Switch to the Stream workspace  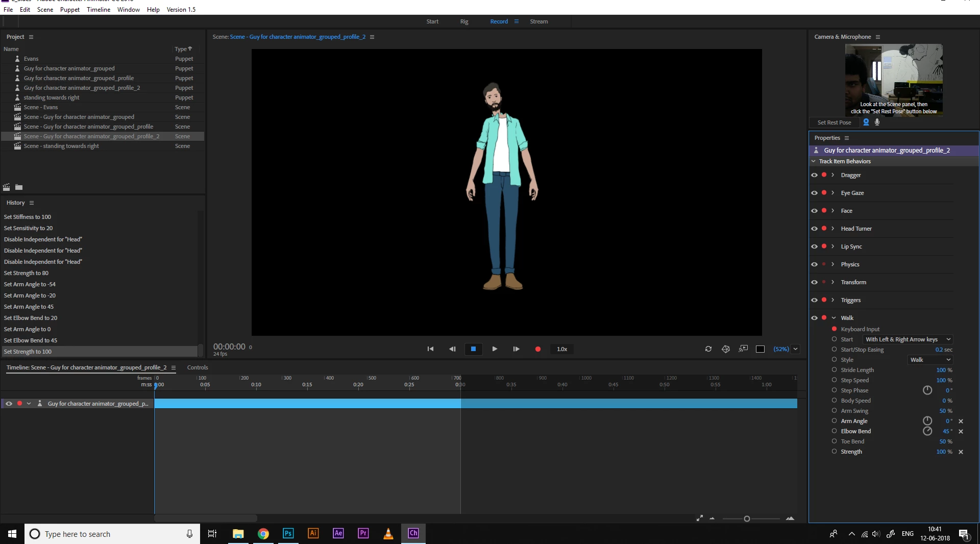coord(539,21)
